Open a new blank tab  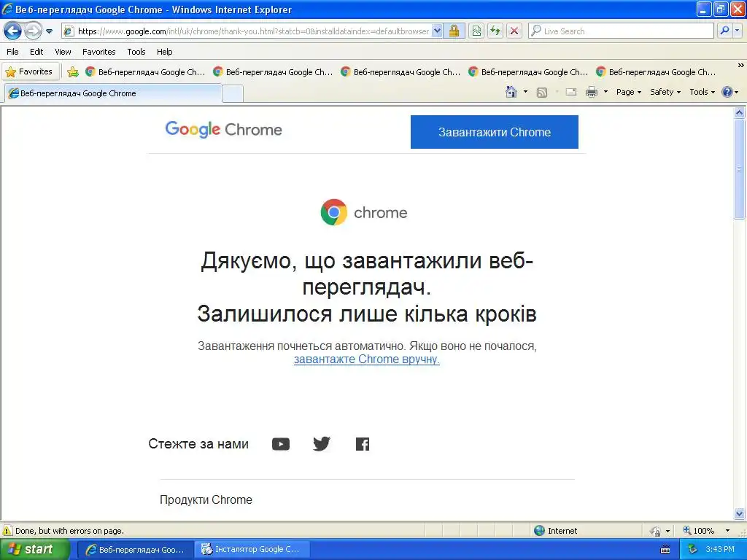pyautogui.click(x=233, y=94)
